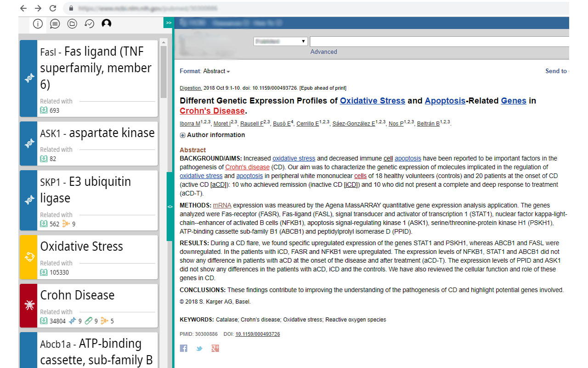The width and height of the screenshot is (588, 368).
Task: Open the user profile icon
Action: [x=107, y=23]
